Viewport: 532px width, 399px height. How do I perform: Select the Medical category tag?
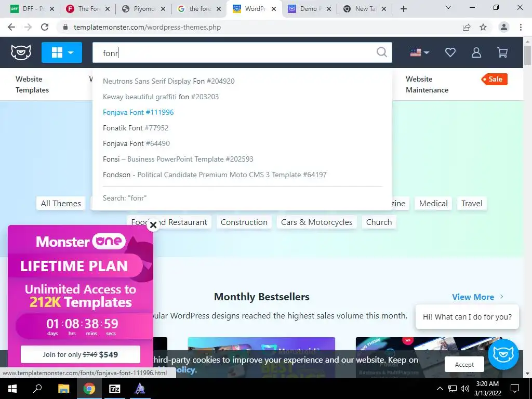click(x=433, y=204)
